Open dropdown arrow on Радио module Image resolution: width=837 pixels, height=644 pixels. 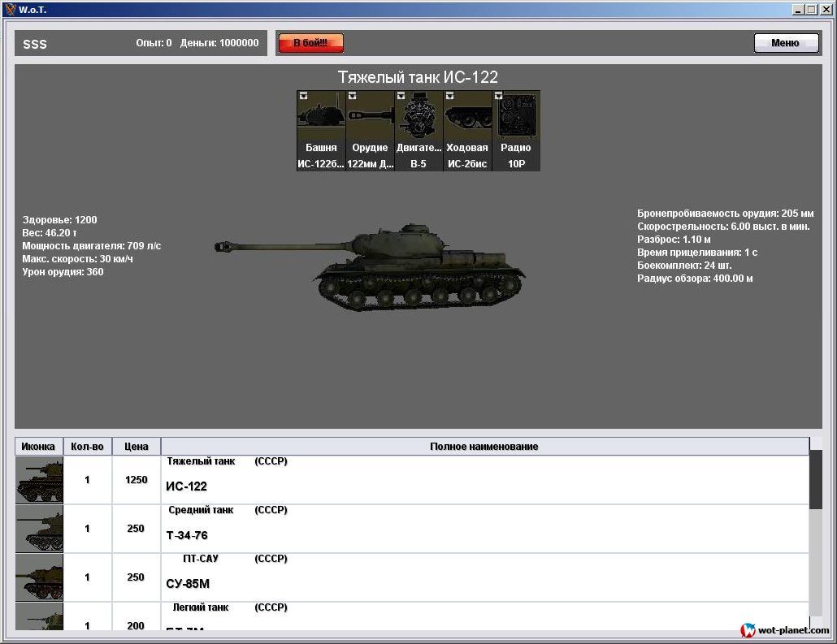point(498,96)
